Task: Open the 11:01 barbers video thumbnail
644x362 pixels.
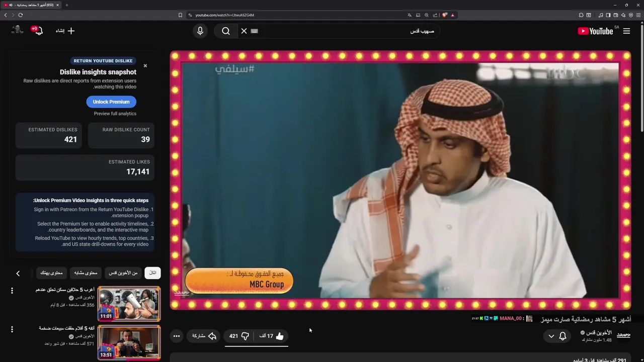Action: coord(129,304)
